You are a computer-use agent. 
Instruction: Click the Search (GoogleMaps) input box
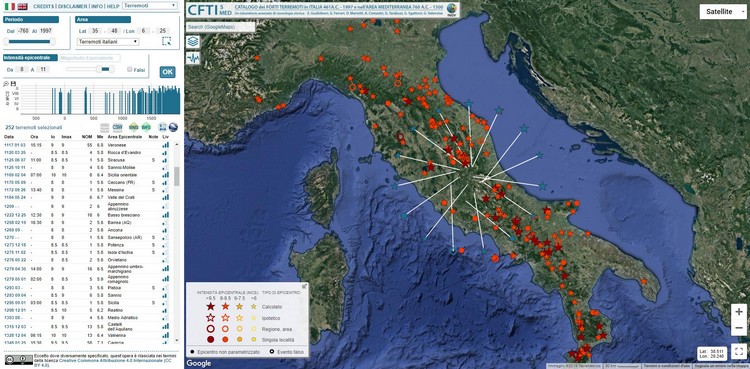[220, 27]
